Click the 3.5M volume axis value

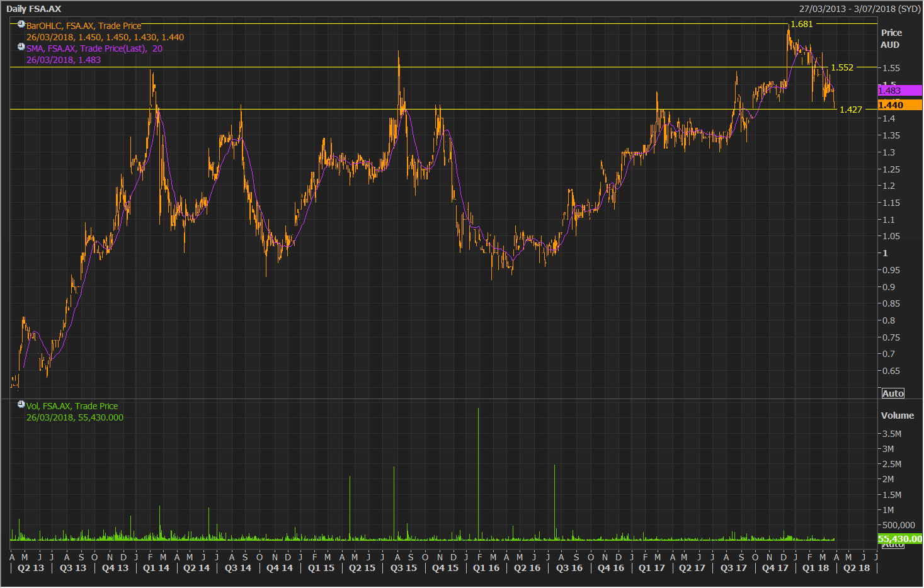point(892,434)
